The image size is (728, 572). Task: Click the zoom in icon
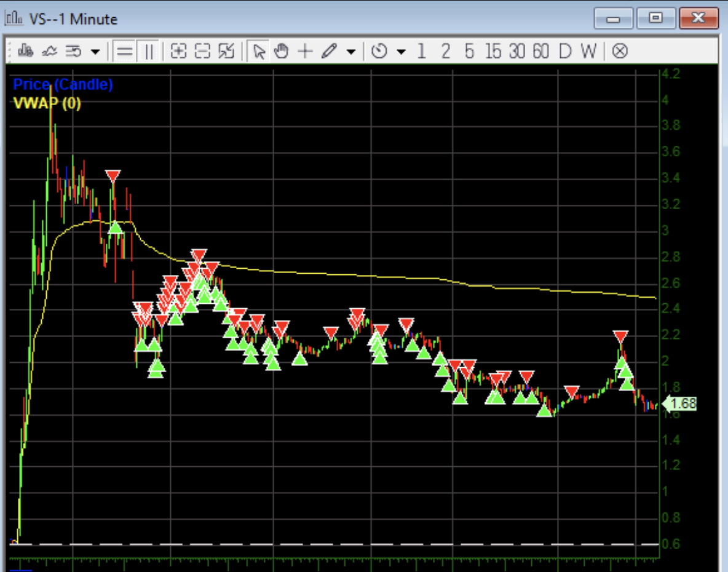pyautogui.click(x=178, y=51)
